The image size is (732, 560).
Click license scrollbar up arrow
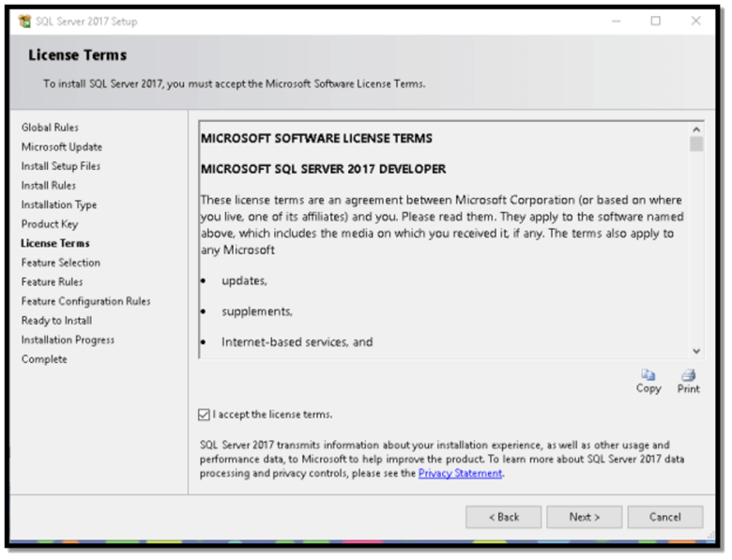pyautogui.click(x=696, y=129)
